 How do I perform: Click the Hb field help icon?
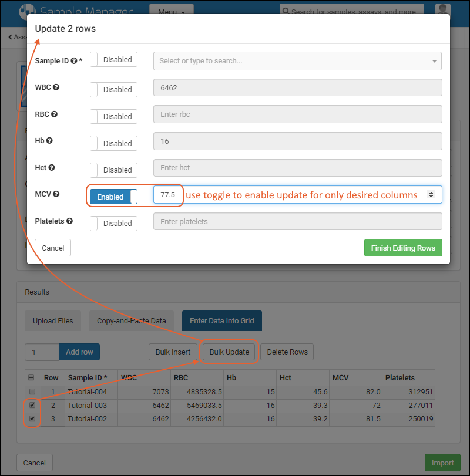click(49, 141)
